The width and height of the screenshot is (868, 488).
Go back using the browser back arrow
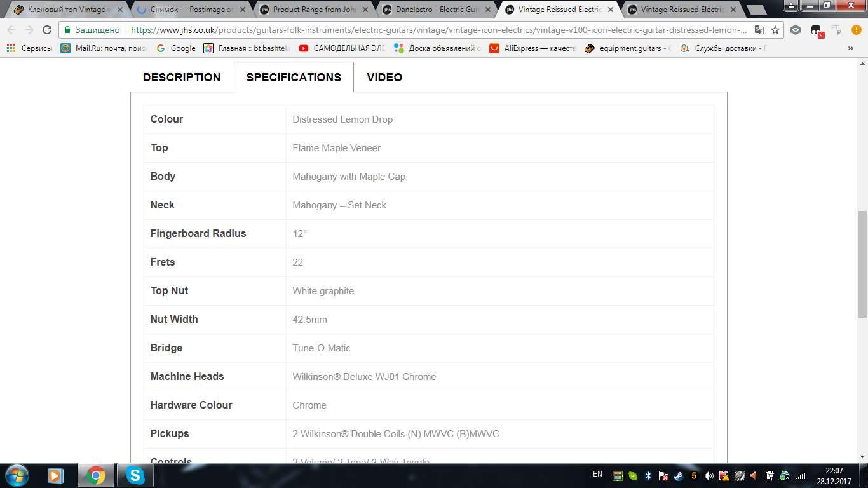(x=11, y=30)
